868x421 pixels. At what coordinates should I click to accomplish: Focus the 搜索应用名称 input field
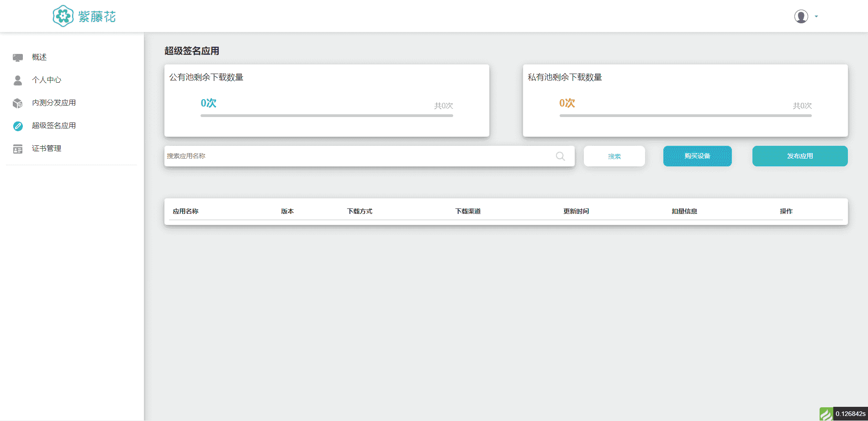click(356, 156)
